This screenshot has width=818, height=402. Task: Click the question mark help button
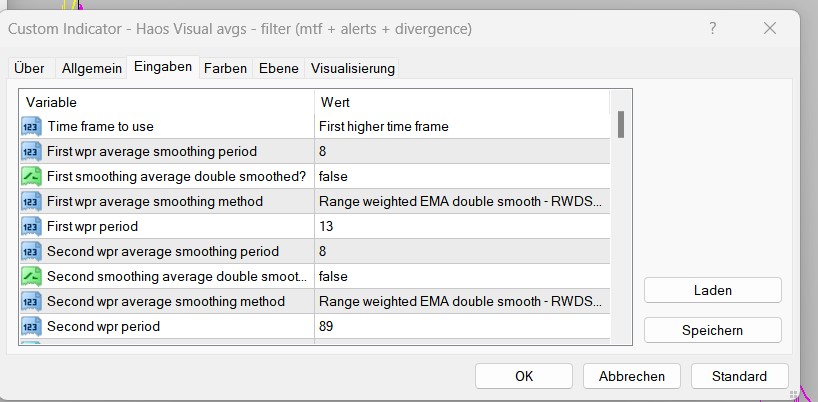pos(713,29)
